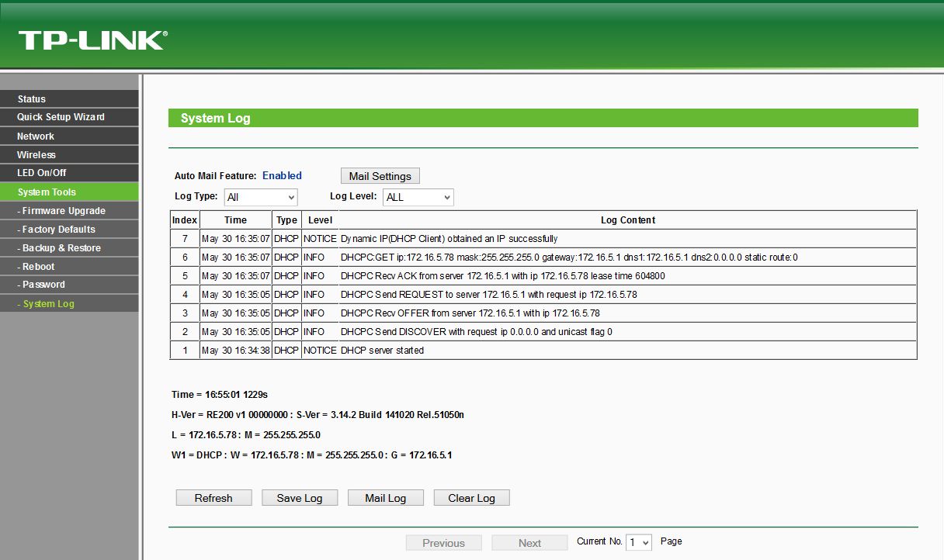
Task: Click the 'W1 = DHCP' line
Action: click(x=311, y=455)
